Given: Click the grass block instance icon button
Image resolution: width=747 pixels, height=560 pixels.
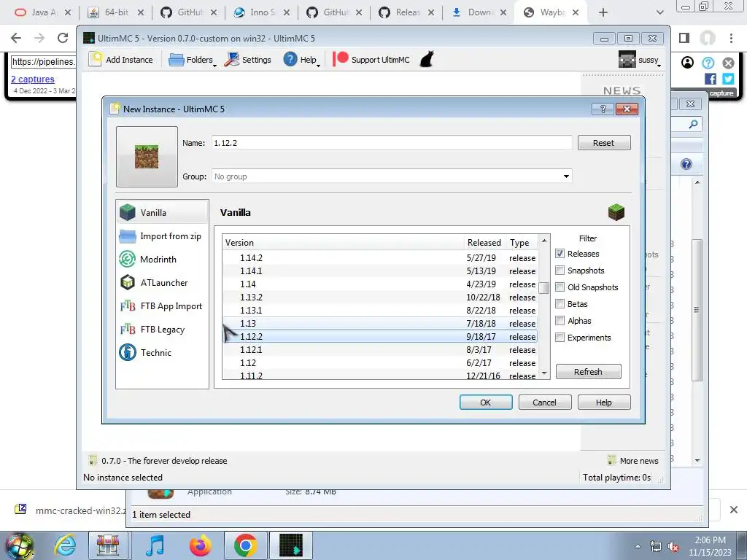Looking at the screenshot, I should point(147,157).
